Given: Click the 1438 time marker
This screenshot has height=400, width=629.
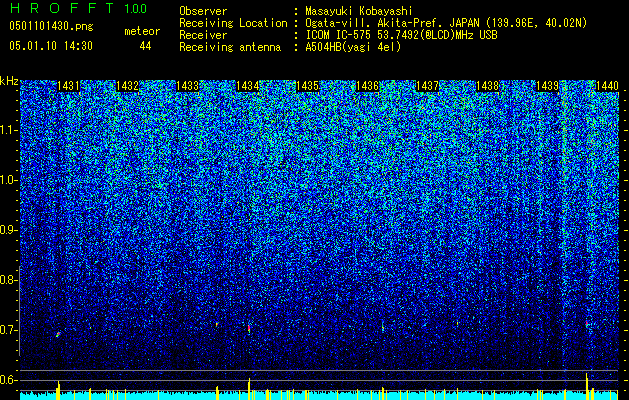Looking at the screenshot, I should pos(487,86).
